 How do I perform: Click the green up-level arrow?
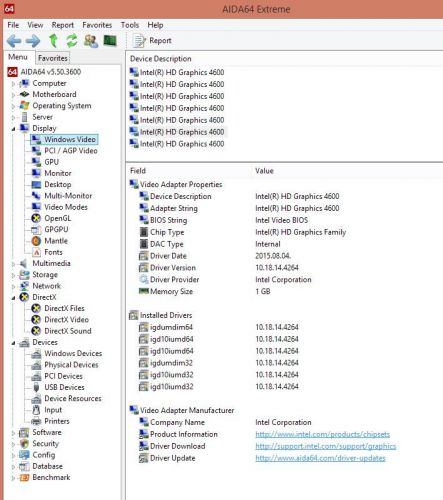pyautogui.click(x=53, y=41)
